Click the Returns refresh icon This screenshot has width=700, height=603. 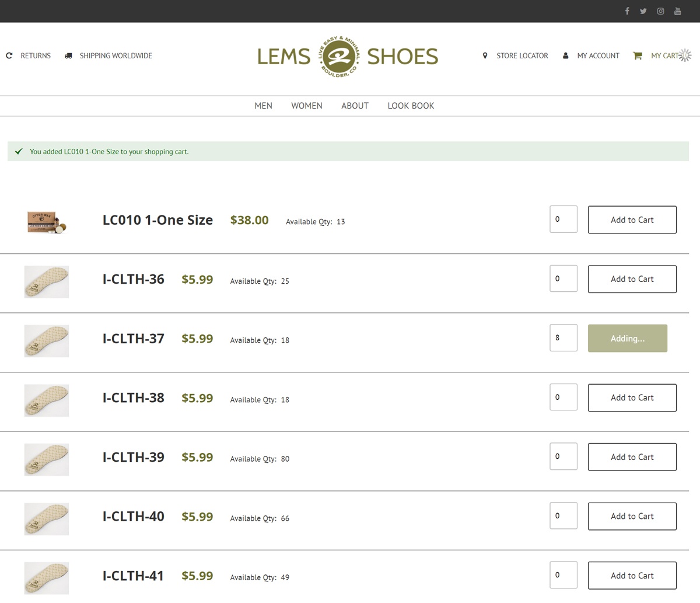pos(9,56)
